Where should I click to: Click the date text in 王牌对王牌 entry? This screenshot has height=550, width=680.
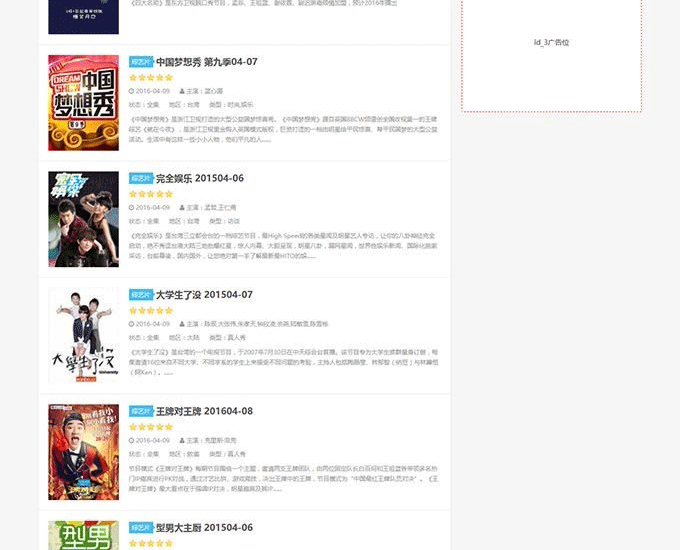tap(153, 441)
